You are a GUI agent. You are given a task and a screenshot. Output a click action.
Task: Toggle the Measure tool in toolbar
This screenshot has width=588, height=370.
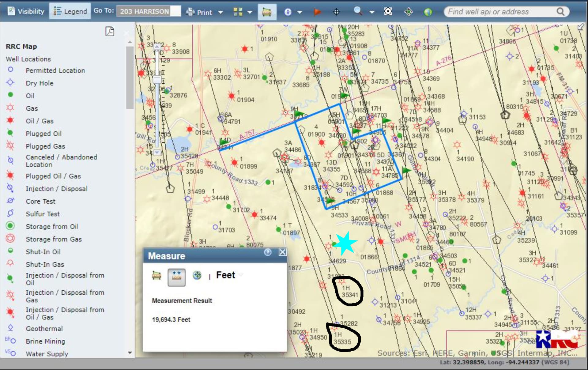(267, 12)
